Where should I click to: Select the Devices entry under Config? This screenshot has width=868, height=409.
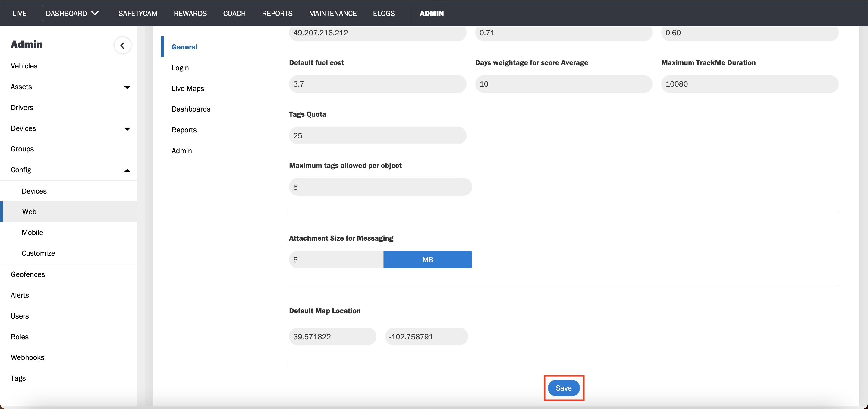(34, 191)
